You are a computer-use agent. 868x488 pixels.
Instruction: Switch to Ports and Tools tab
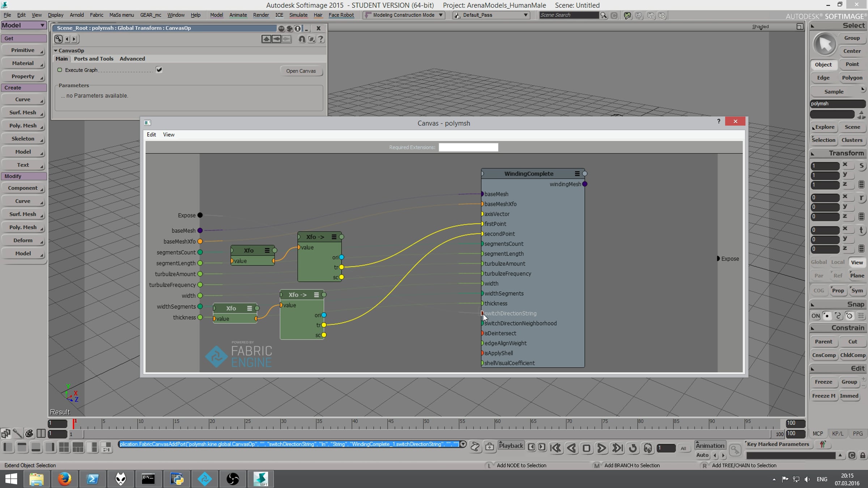[x=93, y=59]
